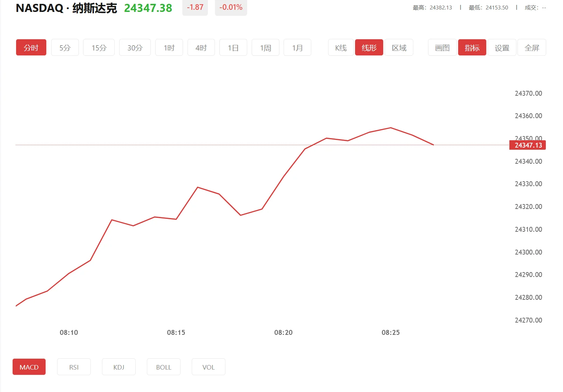The image size is (563, 392).
Task: Open the 指标 indicator panel
Action: click(x=472, y=47)
